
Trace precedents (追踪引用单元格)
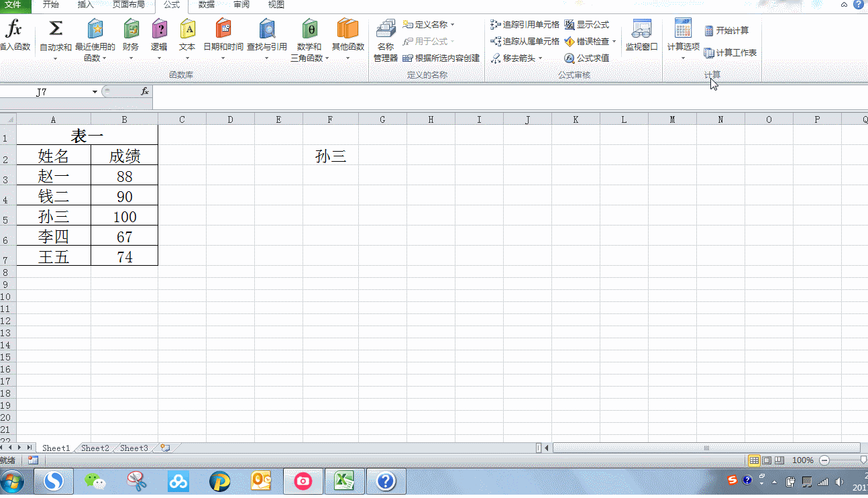[525, 24]
